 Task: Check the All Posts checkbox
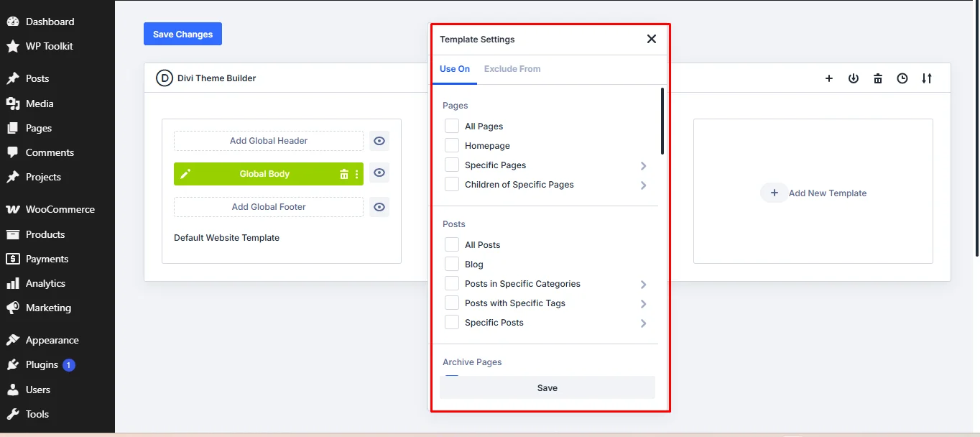(452, 244)
